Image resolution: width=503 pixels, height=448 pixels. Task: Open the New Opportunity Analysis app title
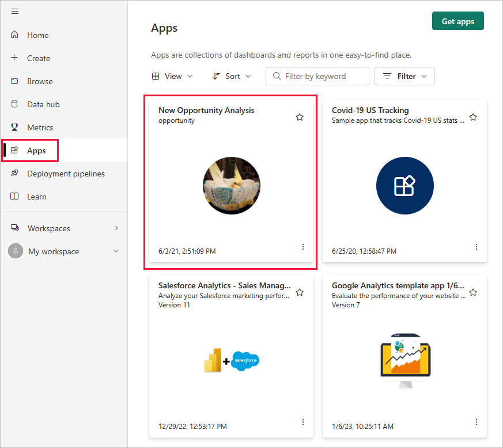coord(206,110)
